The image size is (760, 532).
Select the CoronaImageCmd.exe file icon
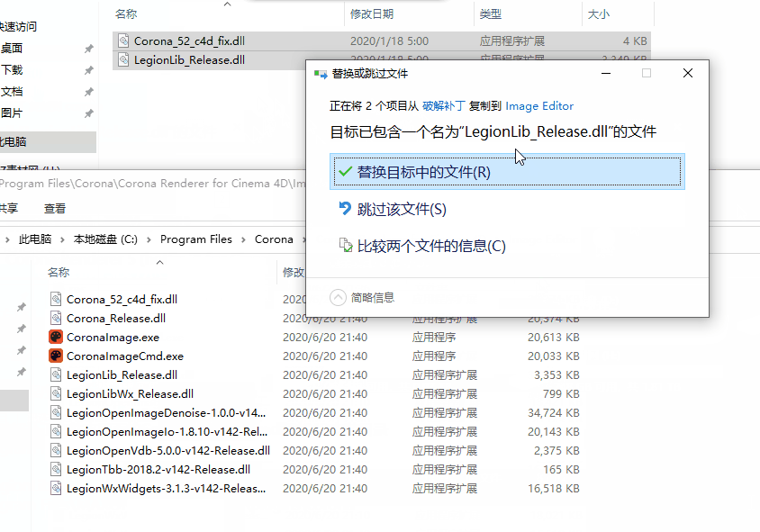56,356
